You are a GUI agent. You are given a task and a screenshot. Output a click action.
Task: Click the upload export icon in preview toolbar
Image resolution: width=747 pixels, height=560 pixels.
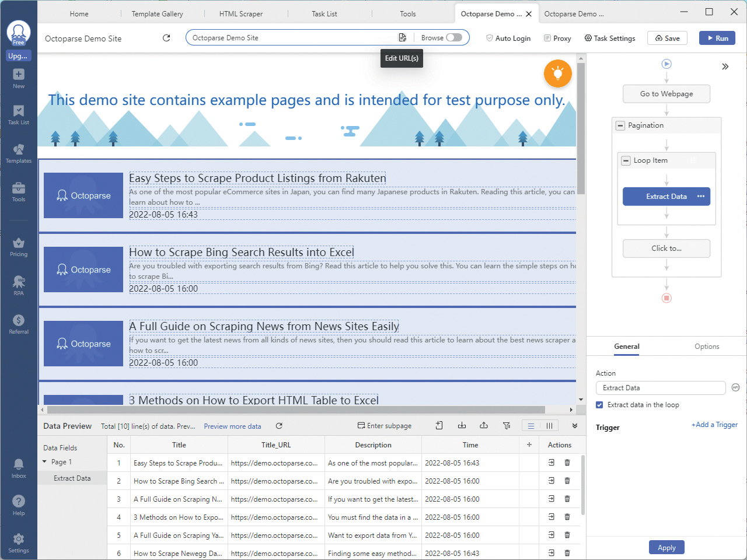point(484,426)
